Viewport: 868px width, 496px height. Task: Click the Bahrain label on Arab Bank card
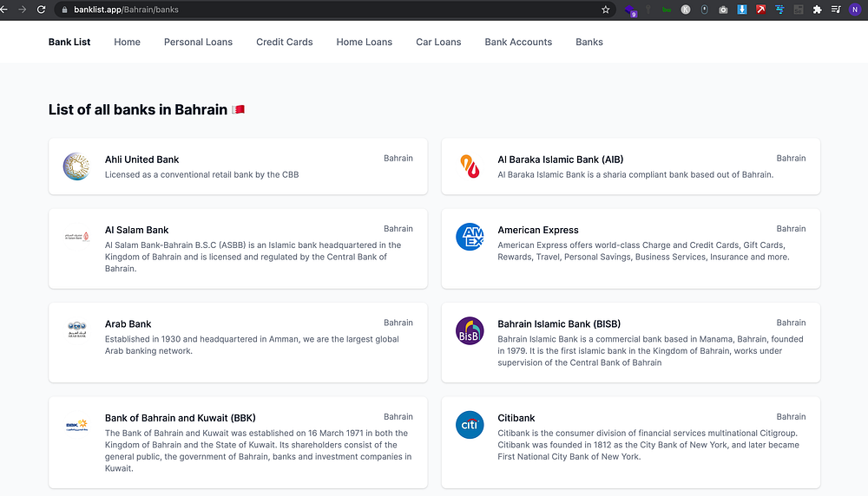398,323
